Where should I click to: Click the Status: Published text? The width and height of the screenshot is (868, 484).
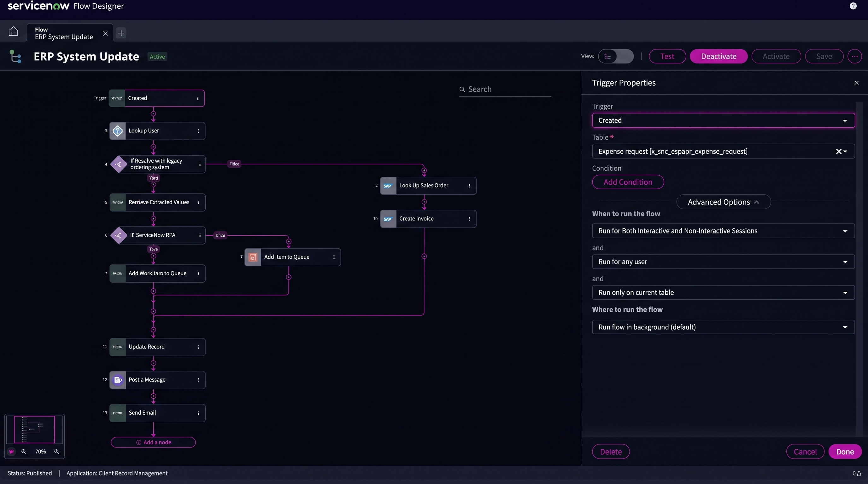(x=30, y=473)
